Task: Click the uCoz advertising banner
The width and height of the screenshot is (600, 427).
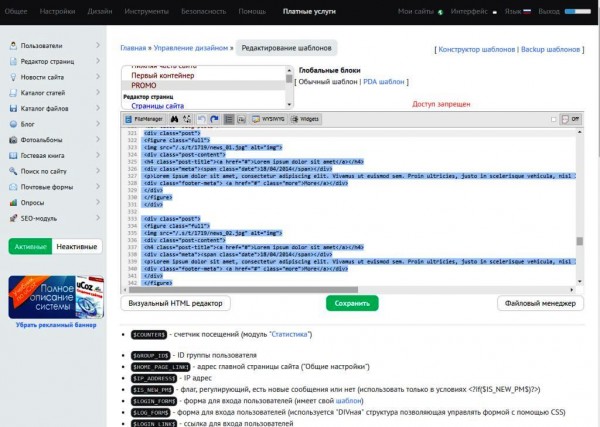Action: tap(56, 297)
